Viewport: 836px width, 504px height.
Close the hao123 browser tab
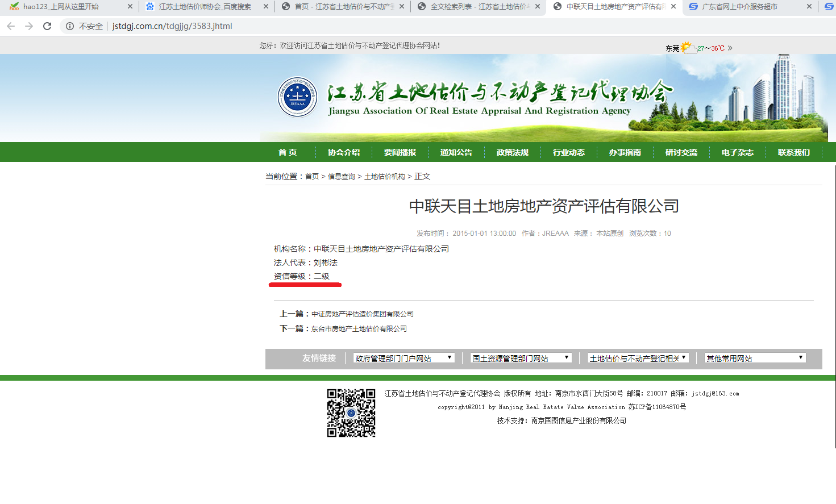(x=130, y=7)
